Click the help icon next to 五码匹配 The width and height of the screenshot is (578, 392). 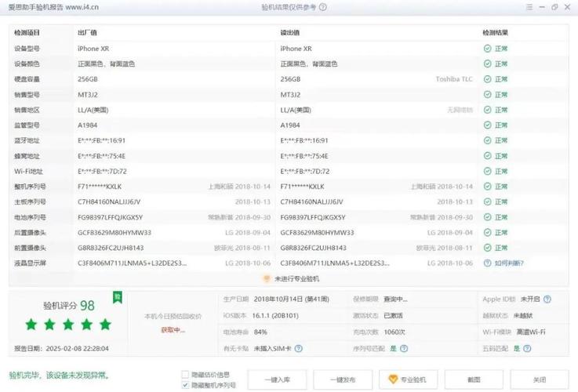(527, 349)
